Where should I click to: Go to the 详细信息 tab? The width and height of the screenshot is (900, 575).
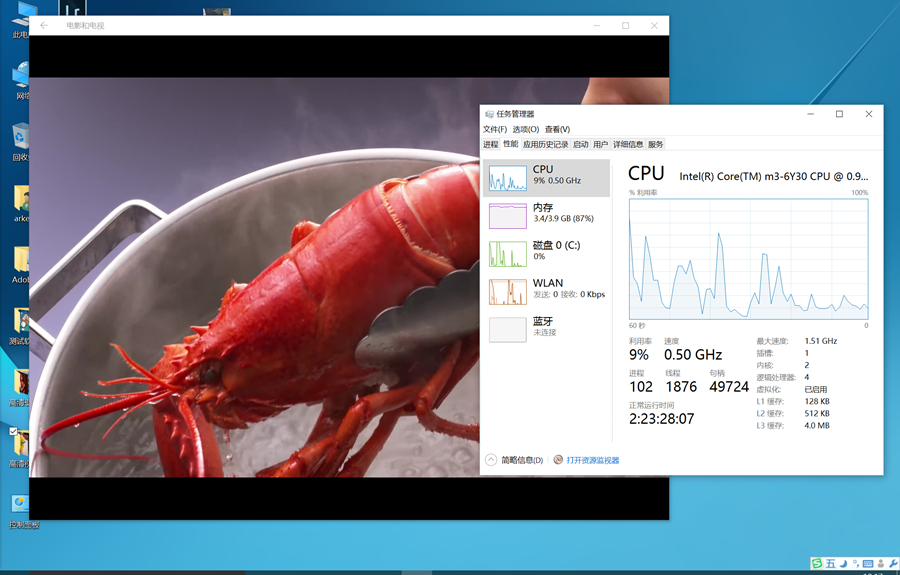click(628, 144)
